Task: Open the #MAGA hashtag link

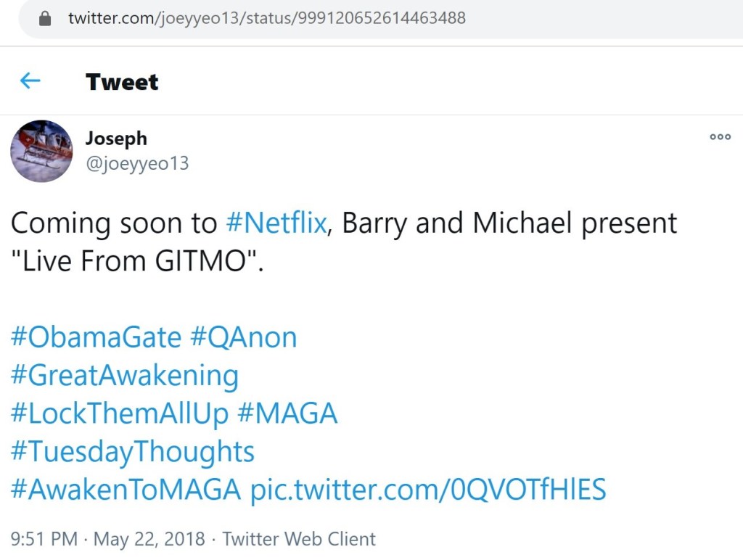Action: [287, 413]
